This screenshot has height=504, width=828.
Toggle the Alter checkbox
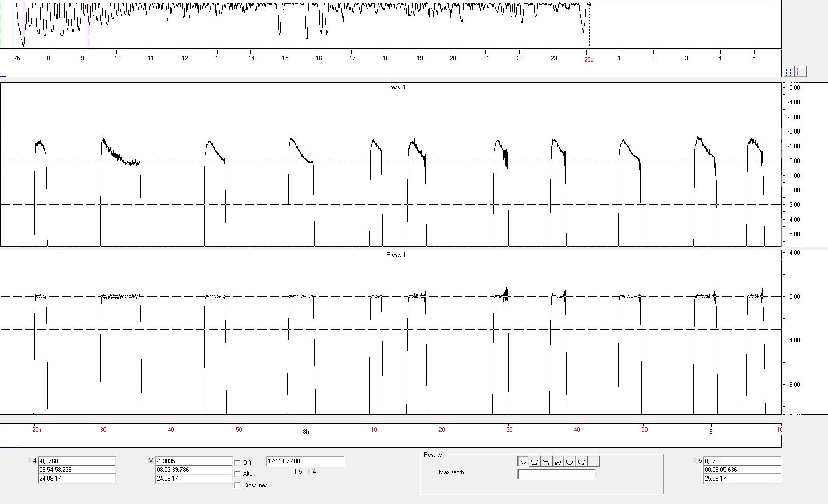click(237, 474)
